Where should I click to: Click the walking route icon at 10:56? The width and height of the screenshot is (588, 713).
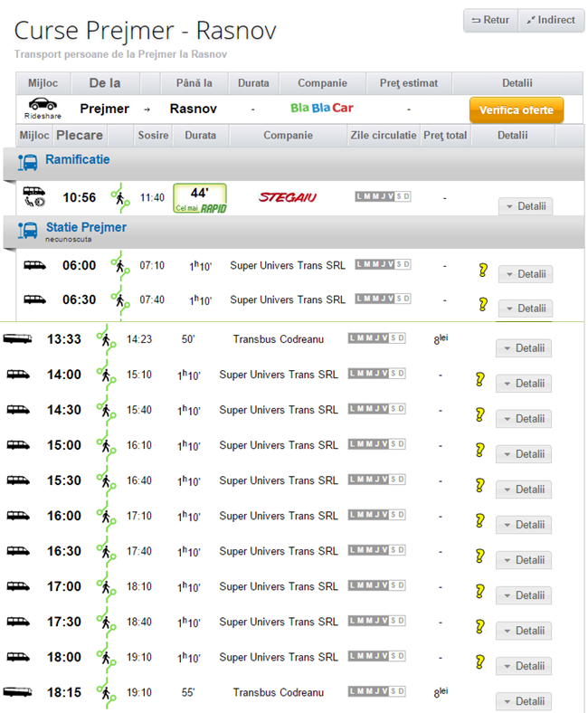pyautogui.click(x=119, y=197)
